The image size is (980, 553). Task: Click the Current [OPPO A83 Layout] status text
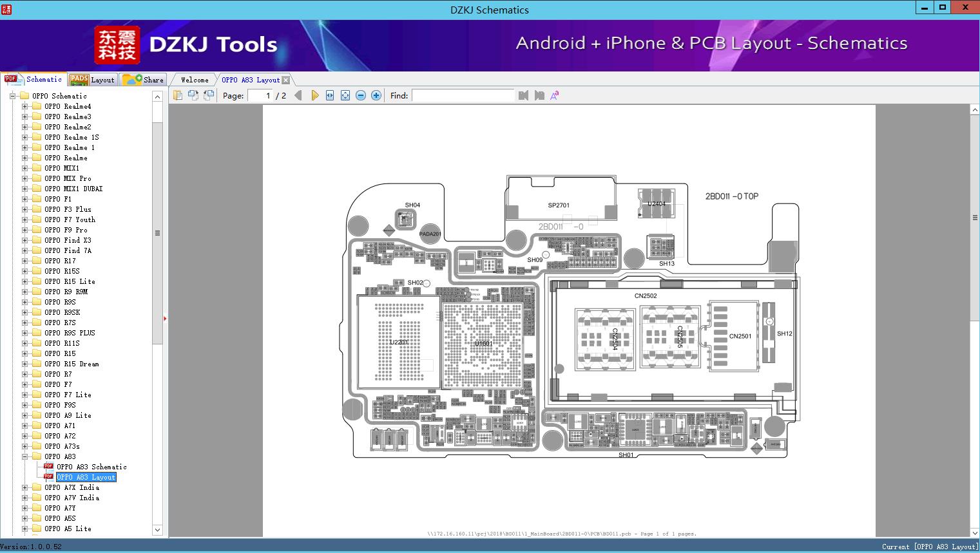[930, 547]
